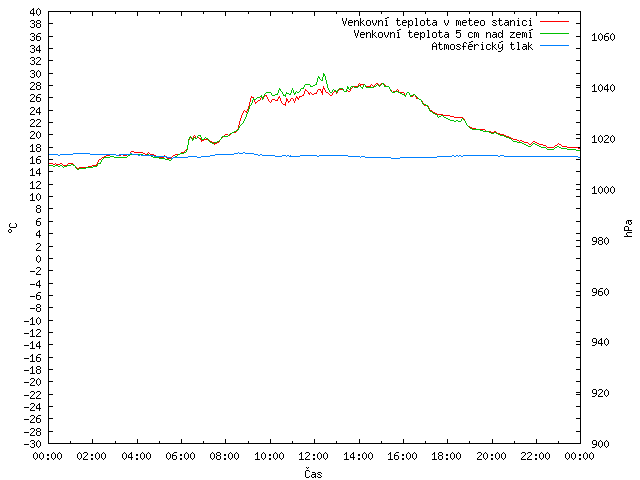The height and width of the screenshot is (480, 640).
Task: Click the '°C' left axis title
Action: point(13,228)
